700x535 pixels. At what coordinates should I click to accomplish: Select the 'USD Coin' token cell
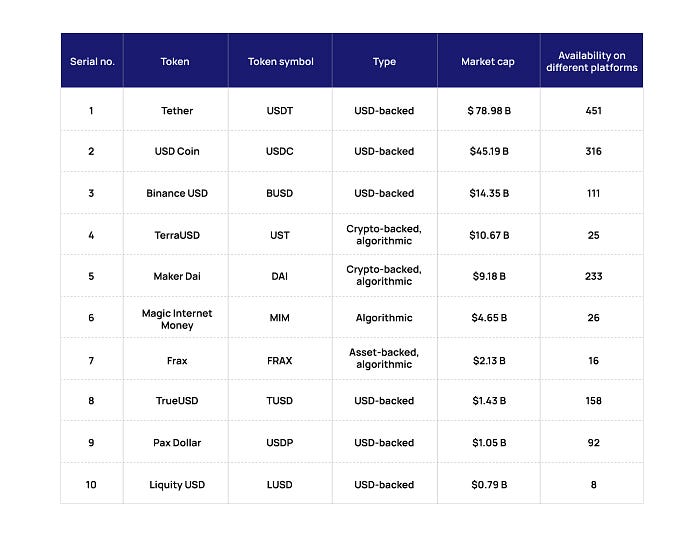coord(177,151)
